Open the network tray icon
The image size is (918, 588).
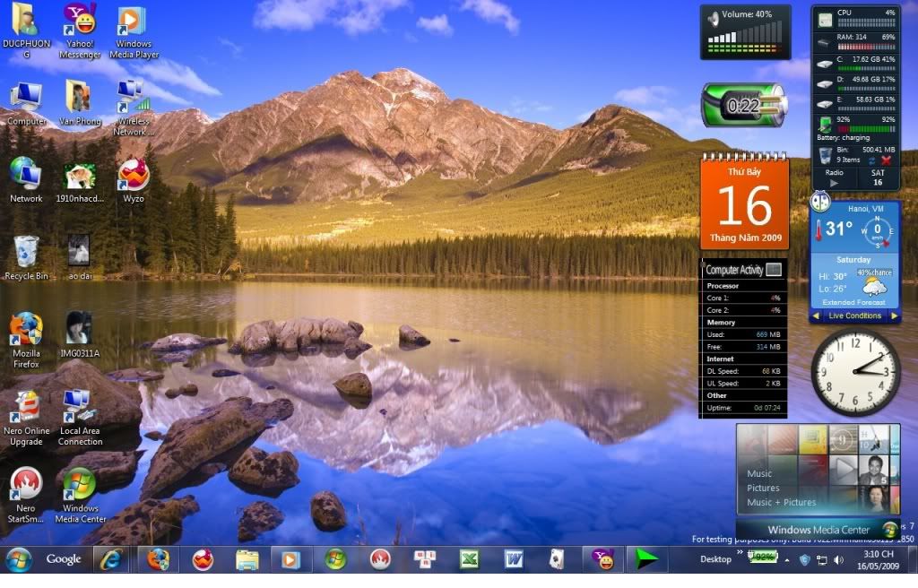coord(822,560)
